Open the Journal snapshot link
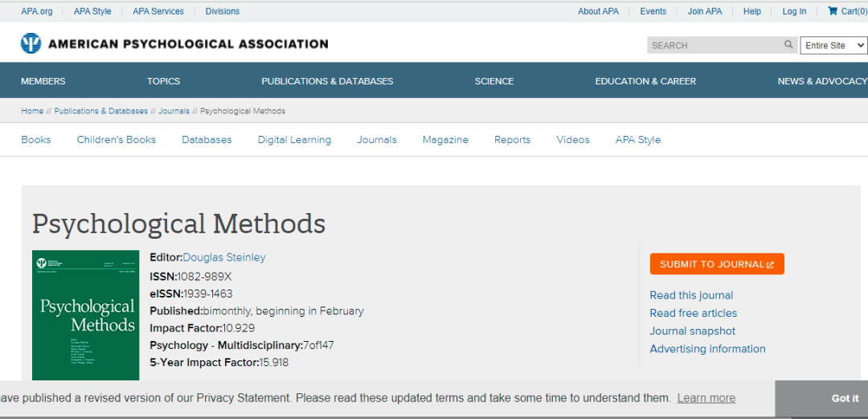This screenshot has height=419, width=868. tap(692, 331)
